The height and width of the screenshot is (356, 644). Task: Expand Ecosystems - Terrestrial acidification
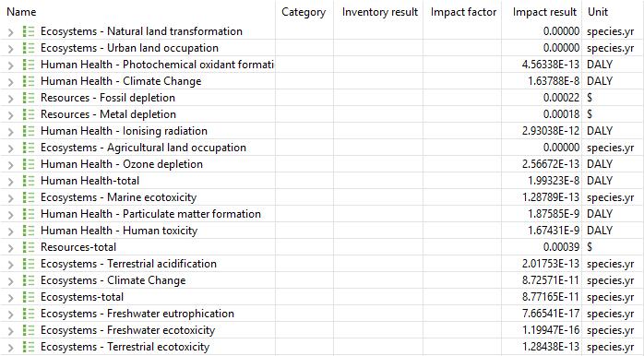pos(11,264)
